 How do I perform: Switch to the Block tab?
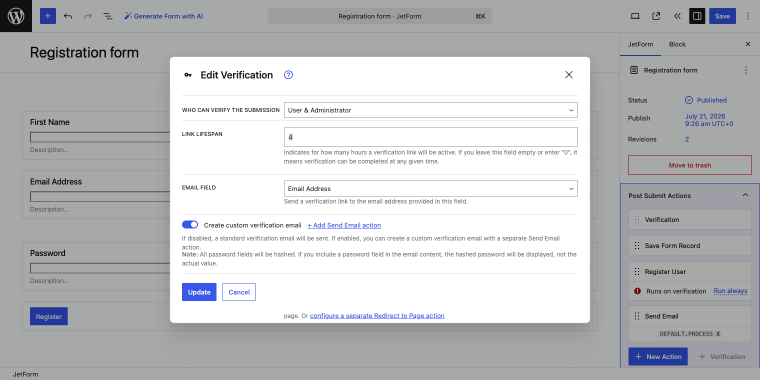coord(677,44)
